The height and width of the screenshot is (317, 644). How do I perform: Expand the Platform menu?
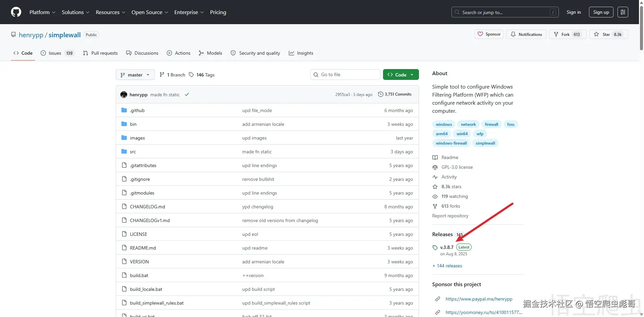click(42, 12)
